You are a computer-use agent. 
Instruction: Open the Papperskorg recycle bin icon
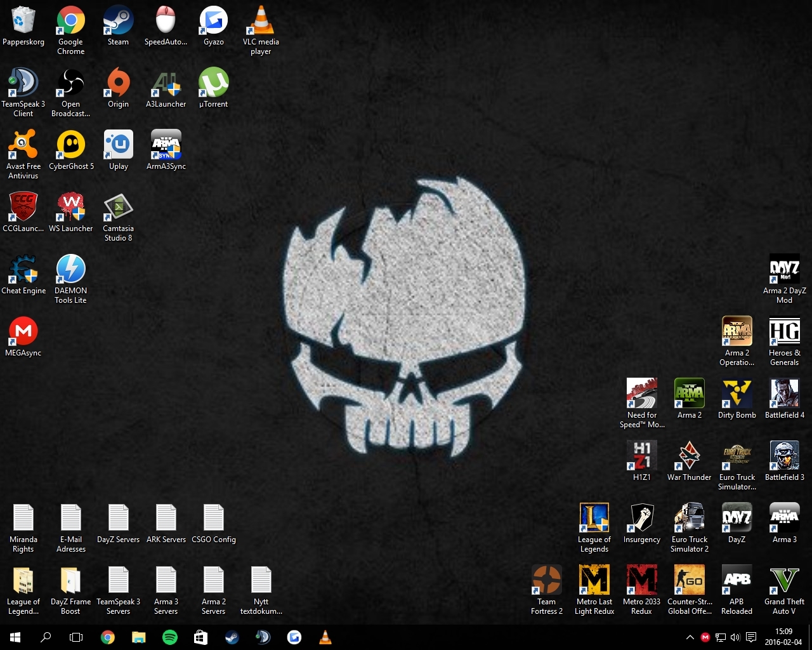(23, 26)
